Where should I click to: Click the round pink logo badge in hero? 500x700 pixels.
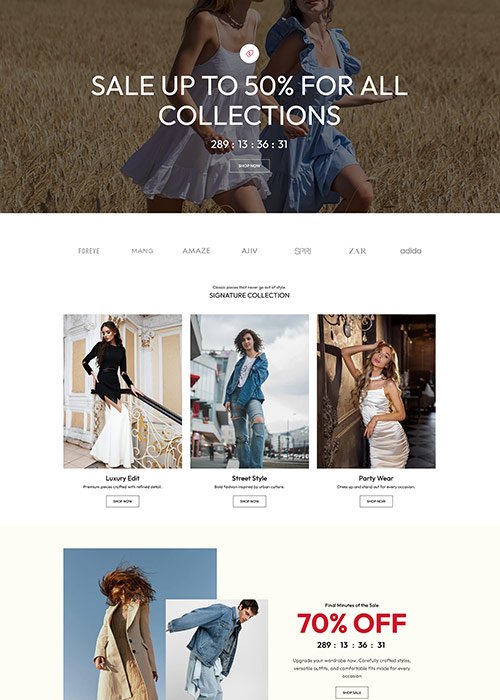[x=249, y=54]
